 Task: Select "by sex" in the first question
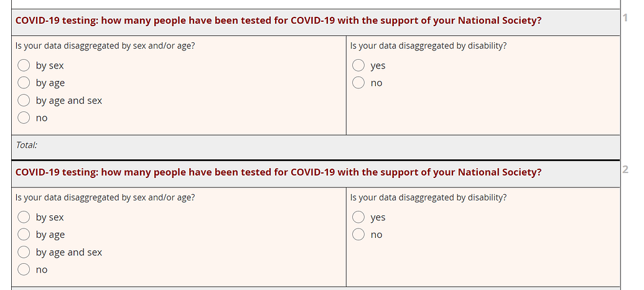pos(24,65)
